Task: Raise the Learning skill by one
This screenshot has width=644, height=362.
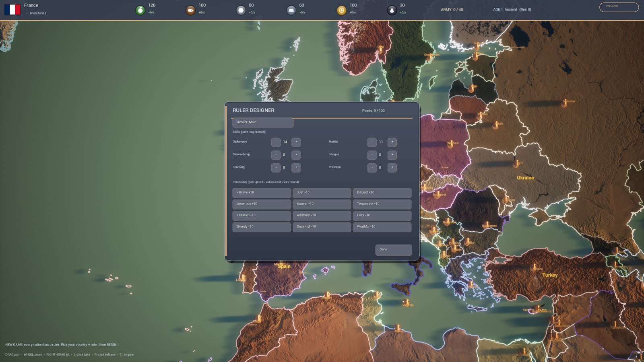Action: pos(296,167)
